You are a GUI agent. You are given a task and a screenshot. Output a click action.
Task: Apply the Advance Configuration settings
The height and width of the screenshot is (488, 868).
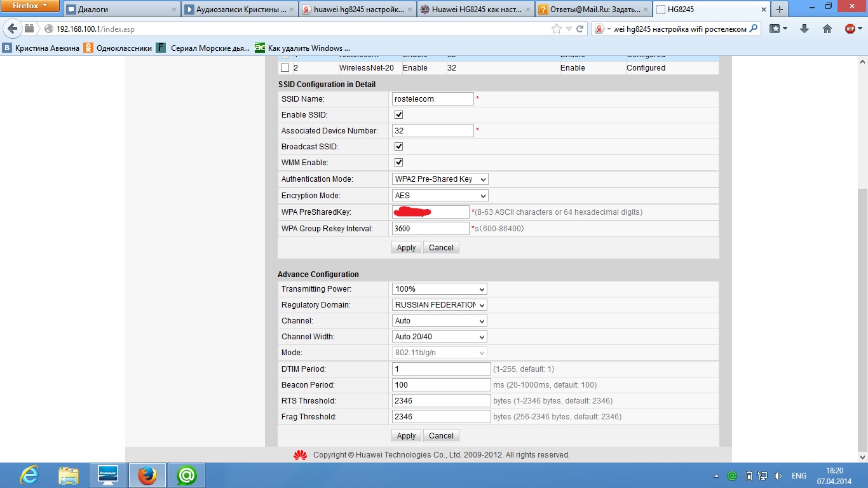(x=406, y=436)
